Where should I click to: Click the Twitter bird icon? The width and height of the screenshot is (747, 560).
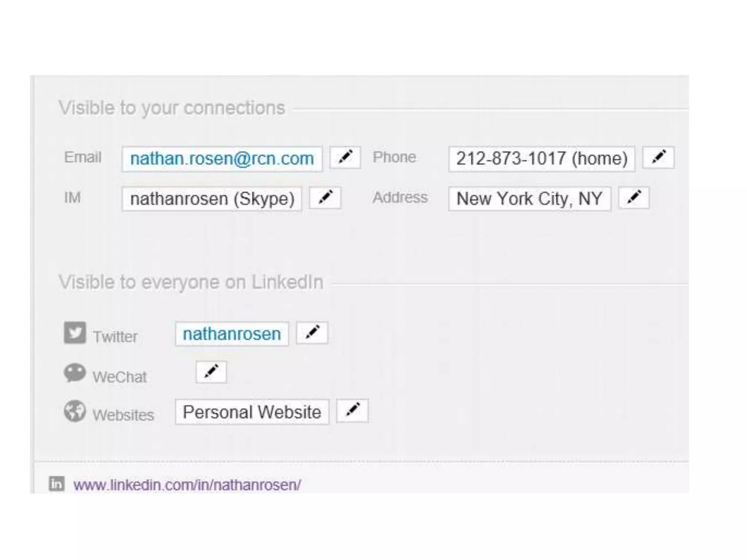pyautogui.click(x=75, y=332)
